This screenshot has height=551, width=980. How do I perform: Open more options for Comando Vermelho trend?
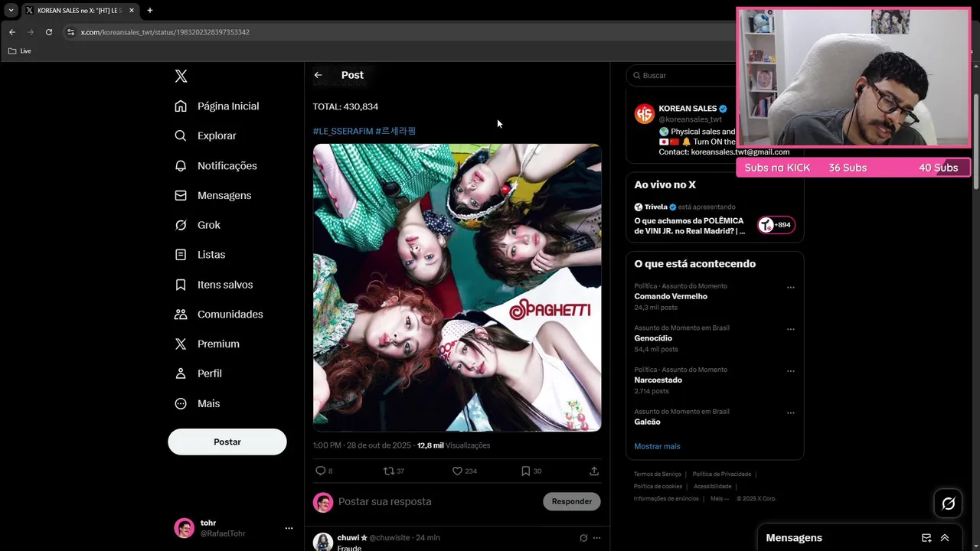click(x=791, y=288)
